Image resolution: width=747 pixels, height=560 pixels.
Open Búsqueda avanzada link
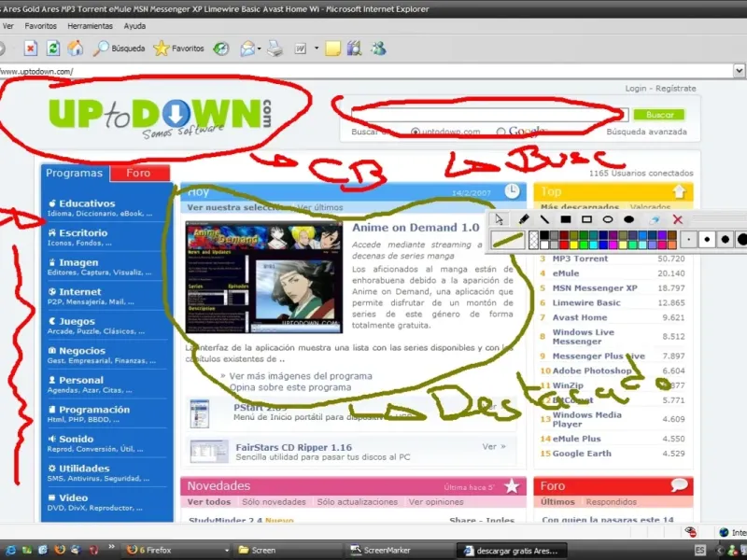coord(646,132)
